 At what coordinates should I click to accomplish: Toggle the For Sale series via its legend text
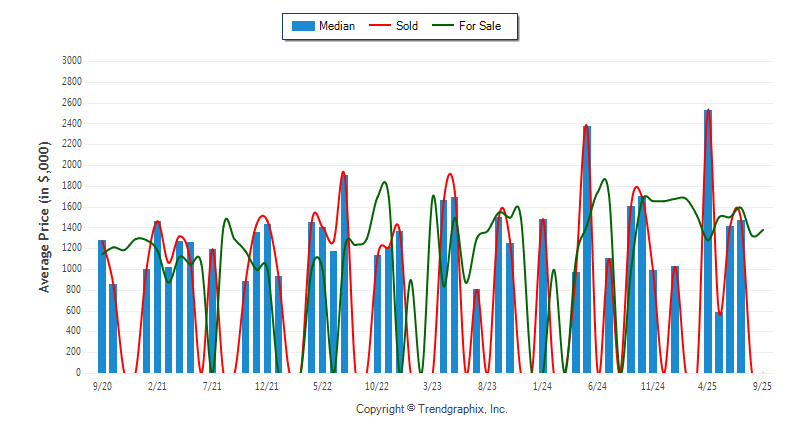pyautogui.click(x=480, y=26)
